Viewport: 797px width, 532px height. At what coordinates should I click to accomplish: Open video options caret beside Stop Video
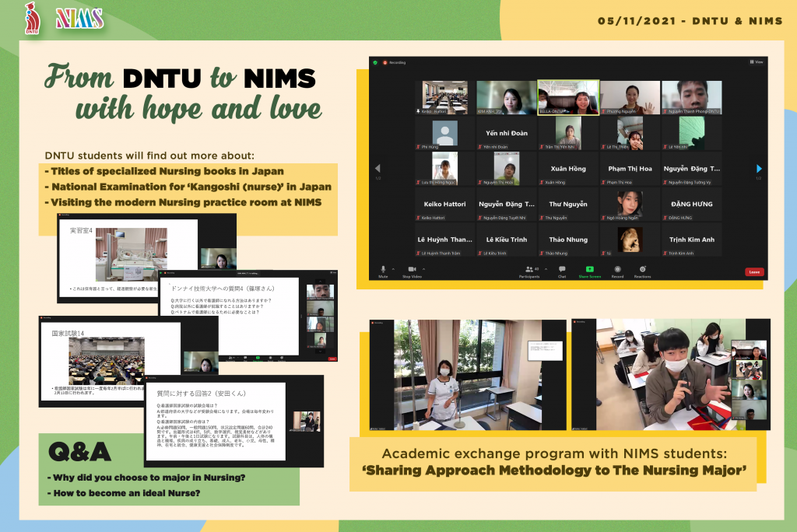[x=424, y=269]
